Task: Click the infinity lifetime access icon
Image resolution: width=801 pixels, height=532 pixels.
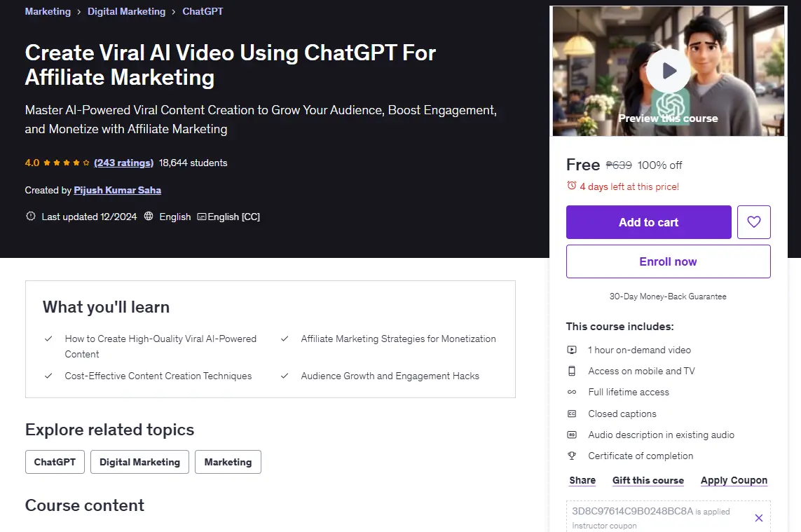Action: 572,392
